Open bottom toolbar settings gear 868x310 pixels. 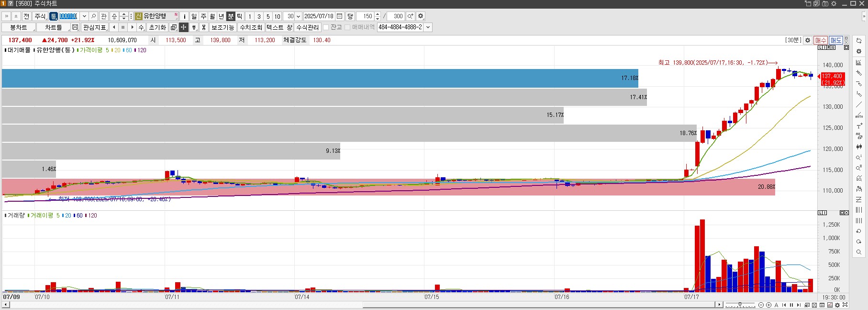click(837, 305)
